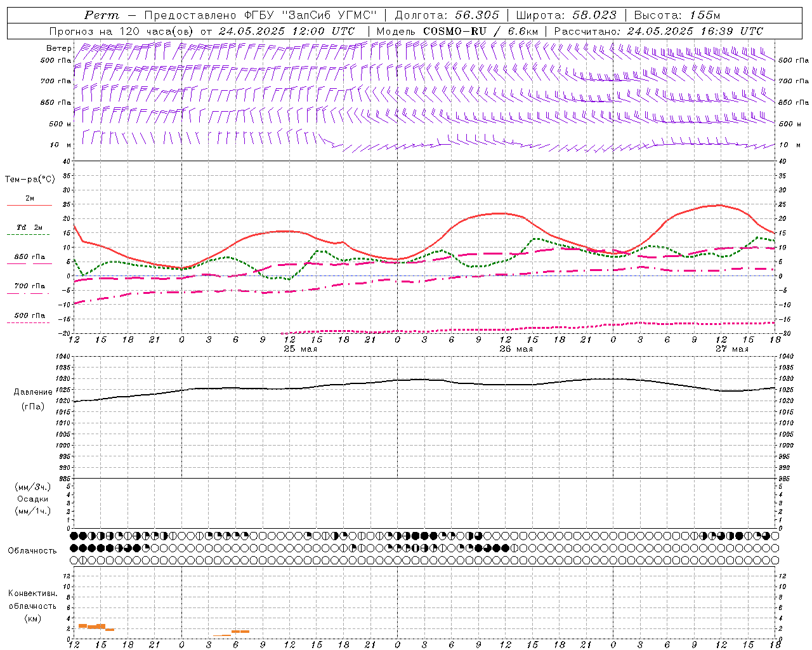Click the "Конвективн." convective cloud label

(32, 594)
